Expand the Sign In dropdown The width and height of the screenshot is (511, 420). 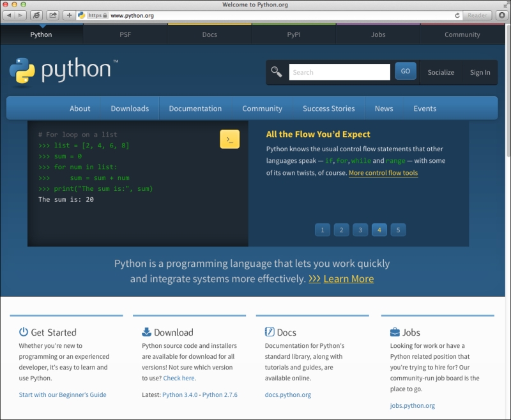pyautogui.click(x=480, y=72)
